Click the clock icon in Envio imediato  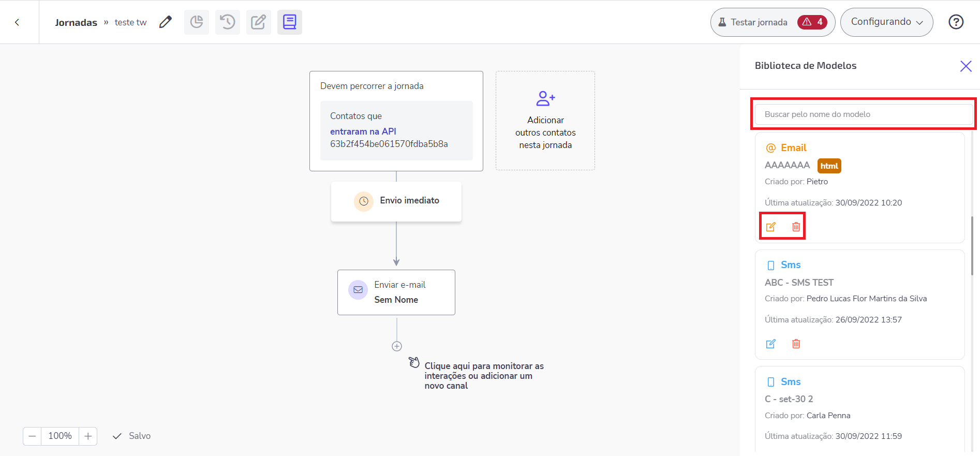click(364, 201)
